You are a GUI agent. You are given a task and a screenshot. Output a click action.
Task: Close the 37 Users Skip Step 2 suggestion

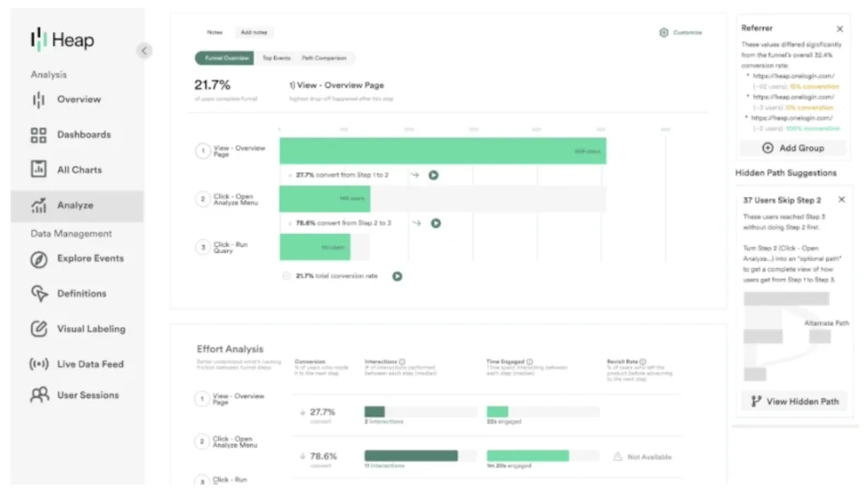(840, 199)
